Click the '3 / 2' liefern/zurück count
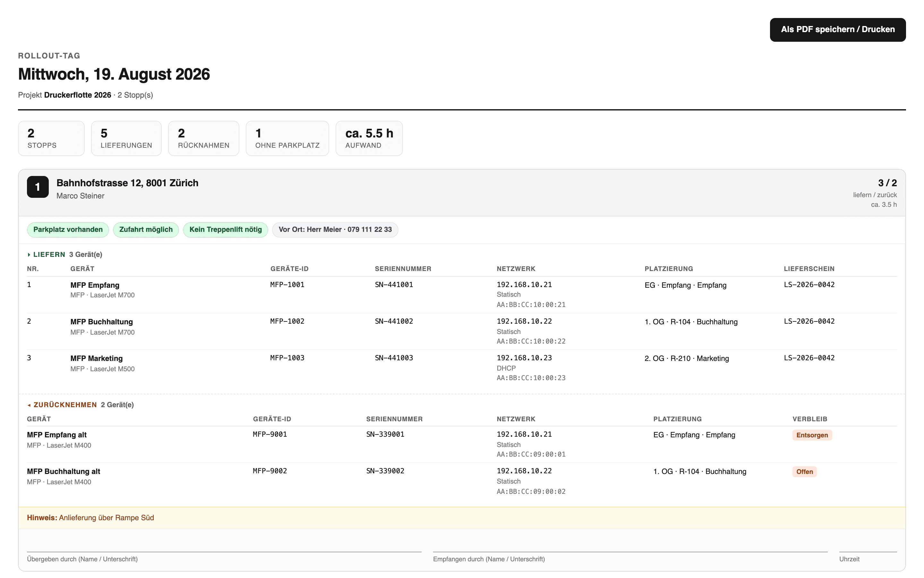Image resolution: width=924 pixels, height=578 pixels. click(x=887, y=183)
